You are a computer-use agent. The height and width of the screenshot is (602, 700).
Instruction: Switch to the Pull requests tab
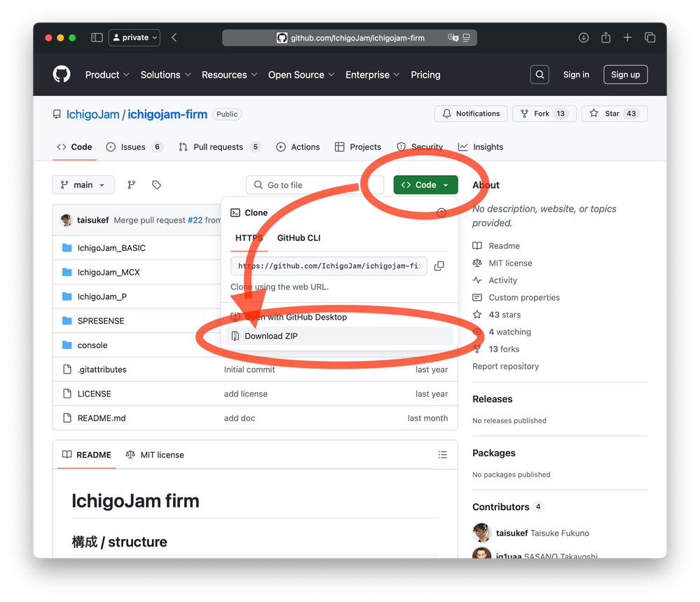tap(219, 147)
